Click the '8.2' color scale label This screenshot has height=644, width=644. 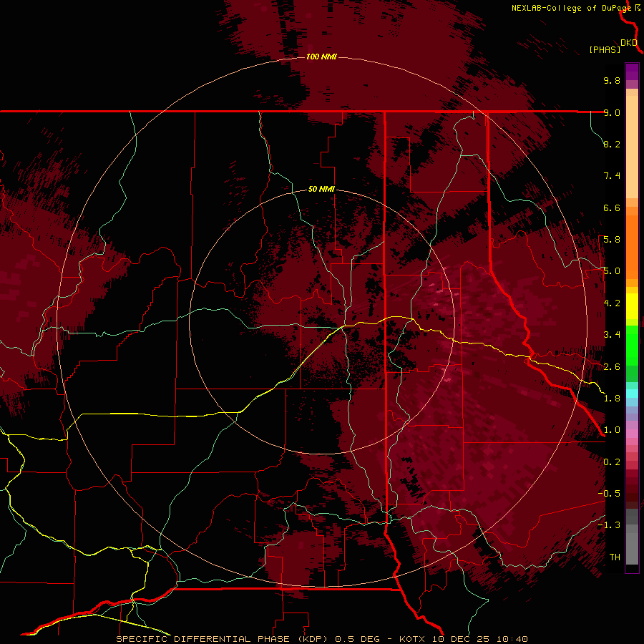pyautogui.click(x=612, y=144)
